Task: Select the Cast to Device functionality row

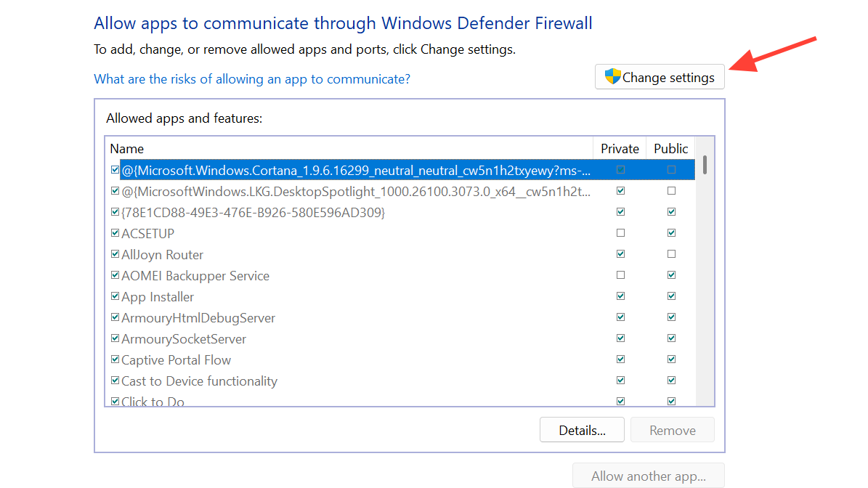Action: (x=199, y=381)
